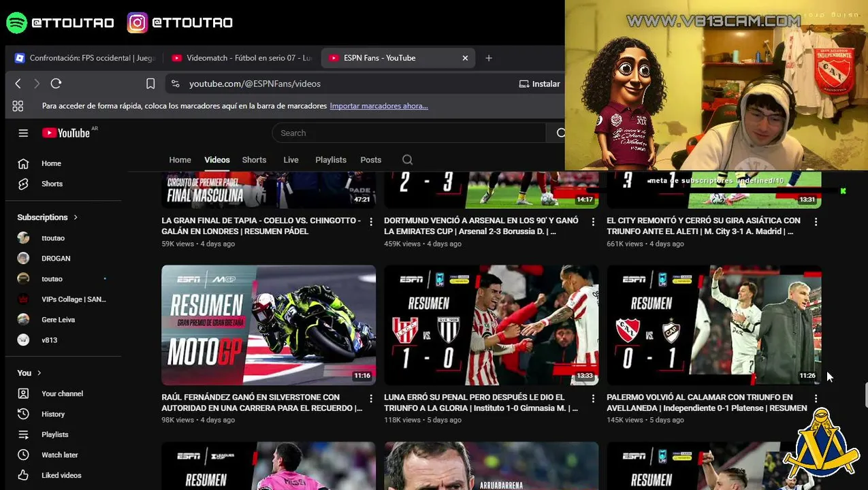Open the DROGAN subscription channel

click(56, 259)
